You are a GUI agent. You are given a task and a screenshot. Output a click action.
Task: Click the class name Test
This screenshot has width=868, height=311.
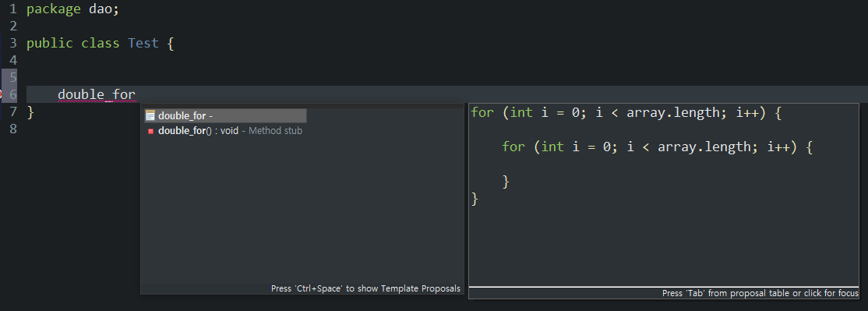tap(143, 43)
